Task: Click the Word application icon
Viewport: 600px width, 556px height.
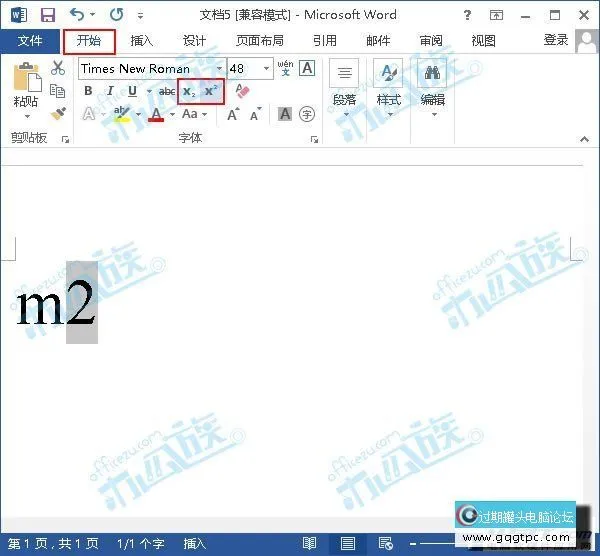Action: coord(18,15)
